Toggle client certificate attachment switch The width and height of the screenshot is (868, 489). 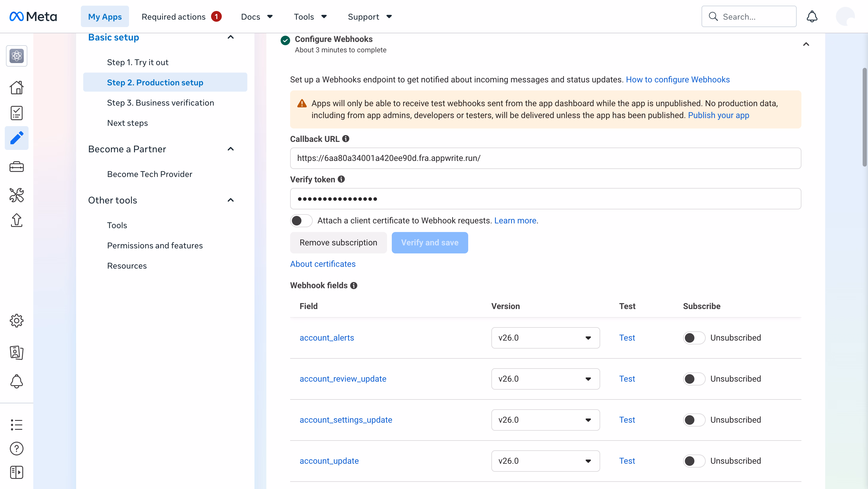[x=301, y=221]
